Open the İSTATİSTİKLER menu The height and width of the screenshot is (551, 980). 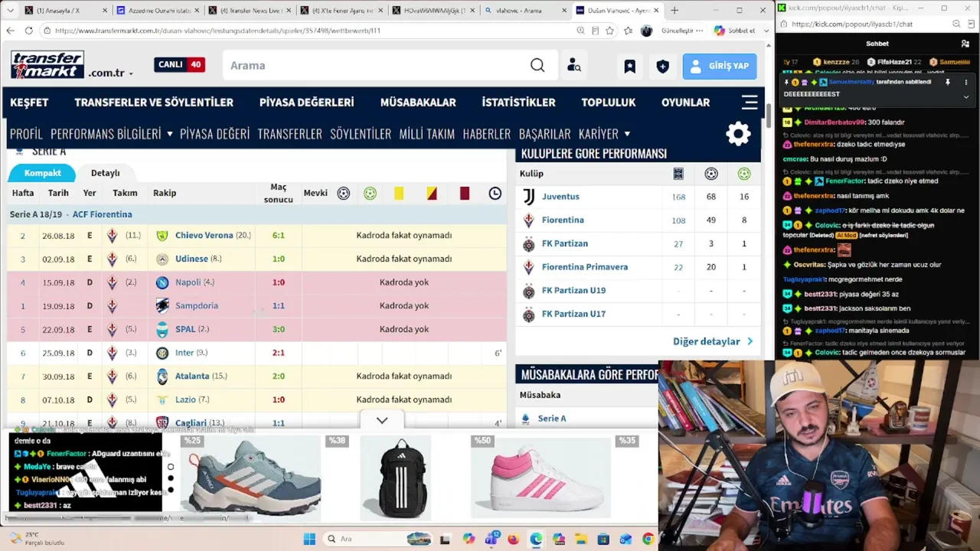tap(518, 103)
